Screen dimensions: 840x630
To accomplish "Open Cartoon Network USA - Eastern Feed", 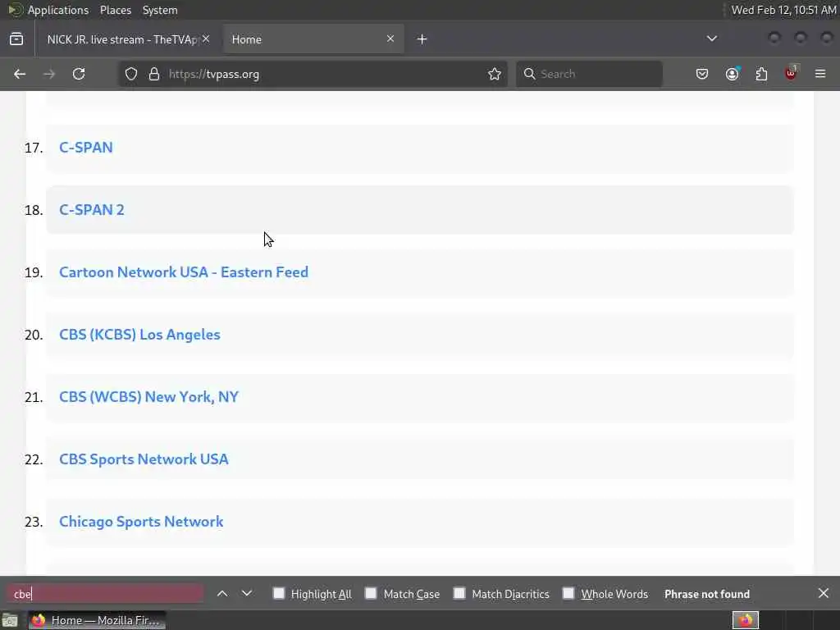I will [x=184, y=272].
